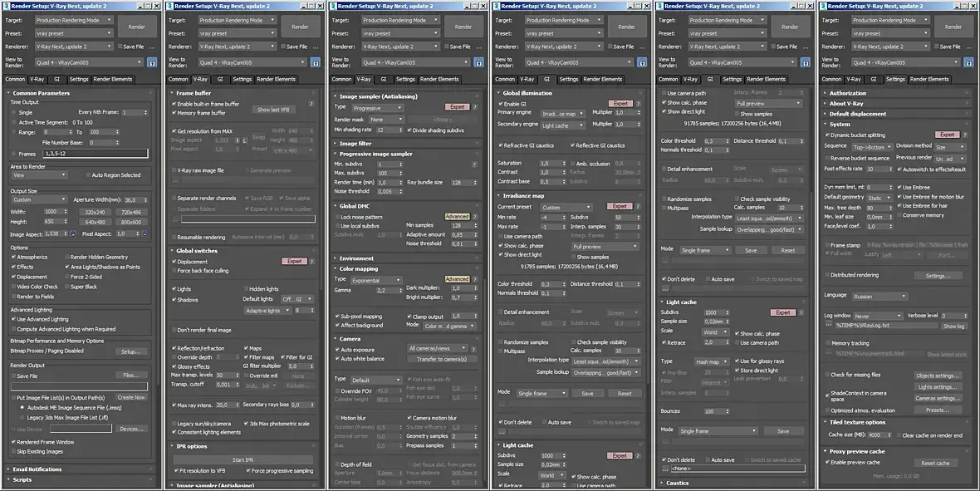Viewport: 980px width, 491px height.
Task: Toggle view lock icon in window with Caustics rollout
Action: tap(805, 62)
